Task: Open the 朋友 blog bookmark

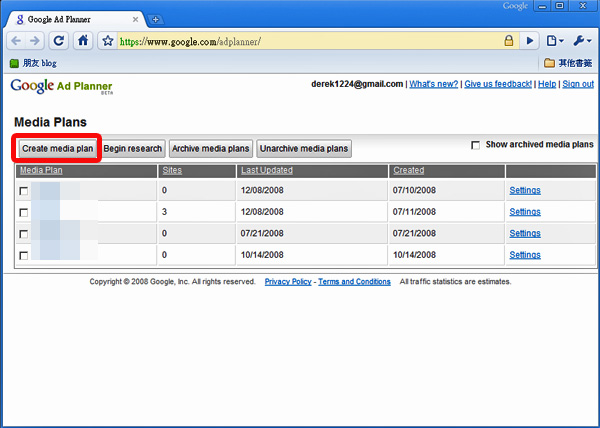Action: [33, 63]
